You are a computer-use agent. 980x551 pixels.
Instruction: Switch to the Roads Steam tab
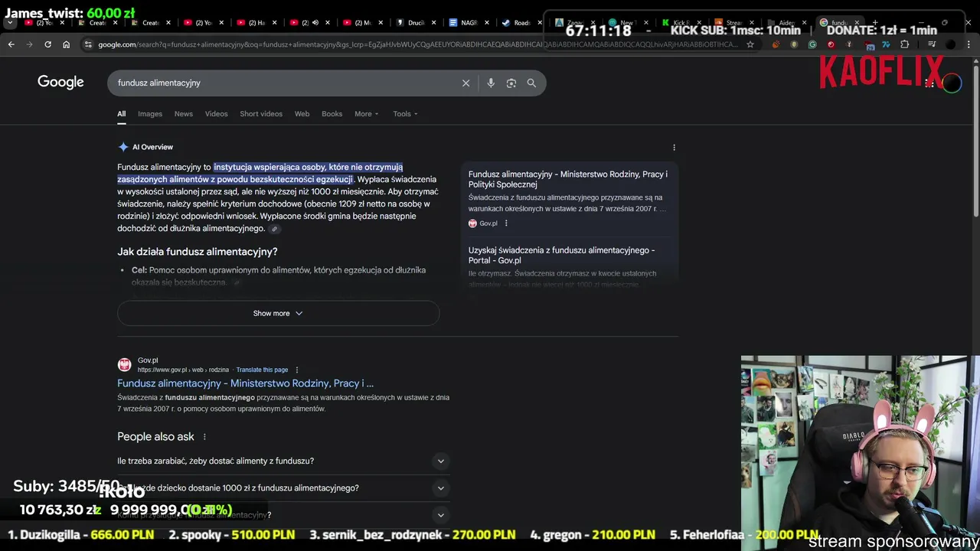coord(521,23)
